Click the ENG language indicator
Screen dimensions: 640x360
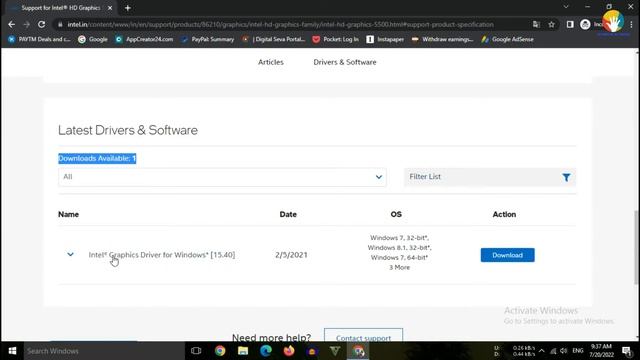578,351
